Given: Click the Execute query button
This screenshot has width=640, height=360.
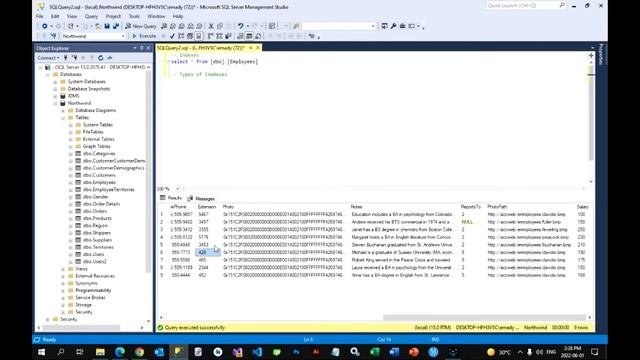Looking at the screenshot, I should click(144, 36).
